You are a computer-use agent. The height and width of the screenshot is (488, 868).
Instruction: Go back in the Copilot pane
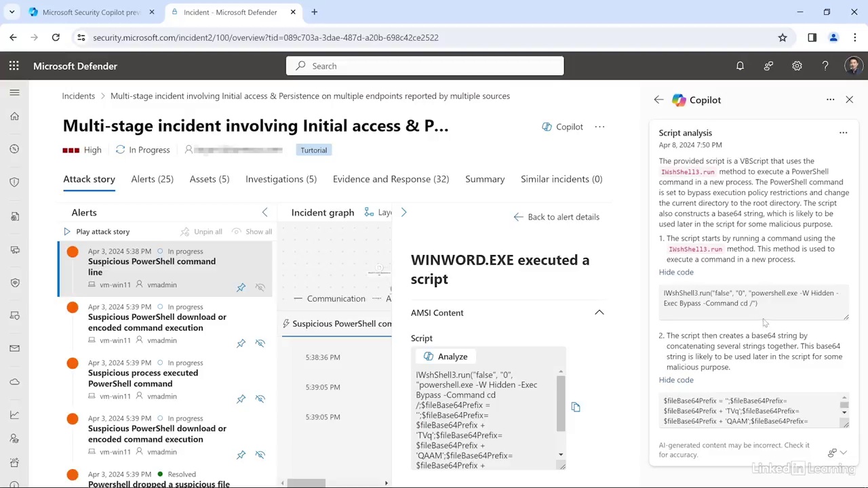tap(658, 100)
